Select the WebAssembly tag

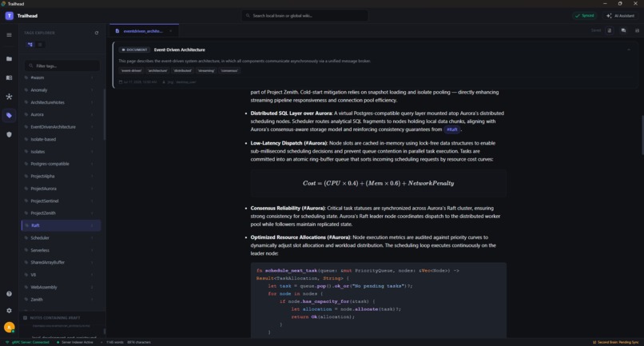pyautogui.click(x=61, y=287)
